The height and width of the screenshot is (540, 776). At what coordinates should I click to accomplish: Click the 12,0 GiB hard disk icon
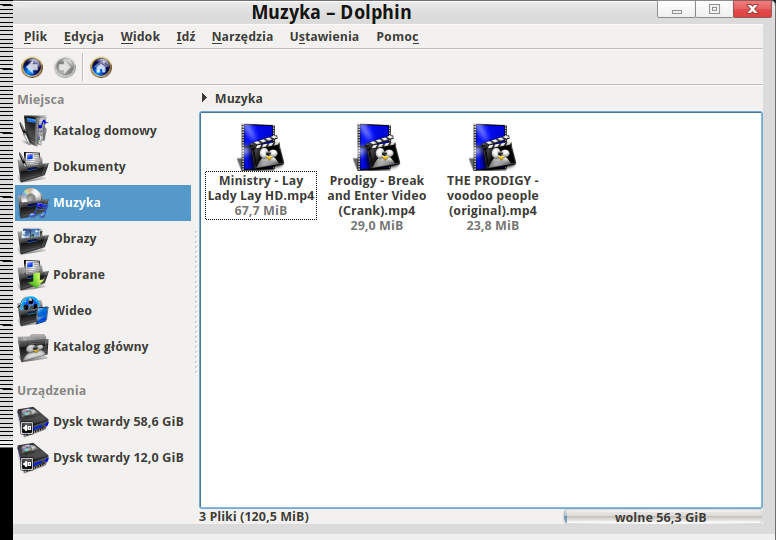coord(33,458)
